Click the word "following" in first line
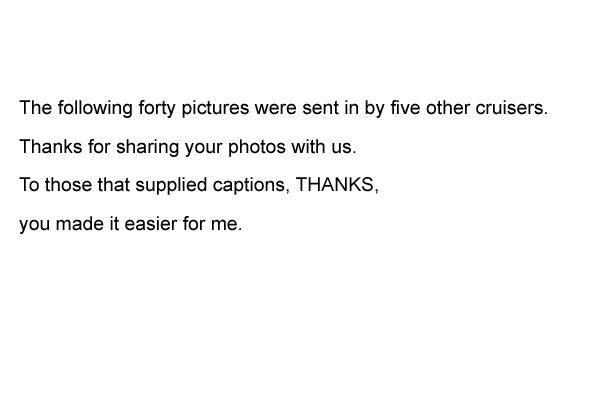 point(95,108)
